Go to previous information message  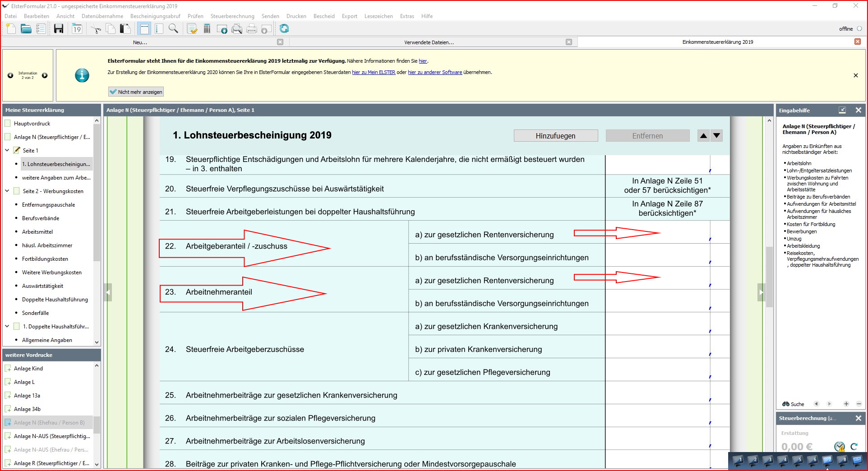click(x=10, y=75)
